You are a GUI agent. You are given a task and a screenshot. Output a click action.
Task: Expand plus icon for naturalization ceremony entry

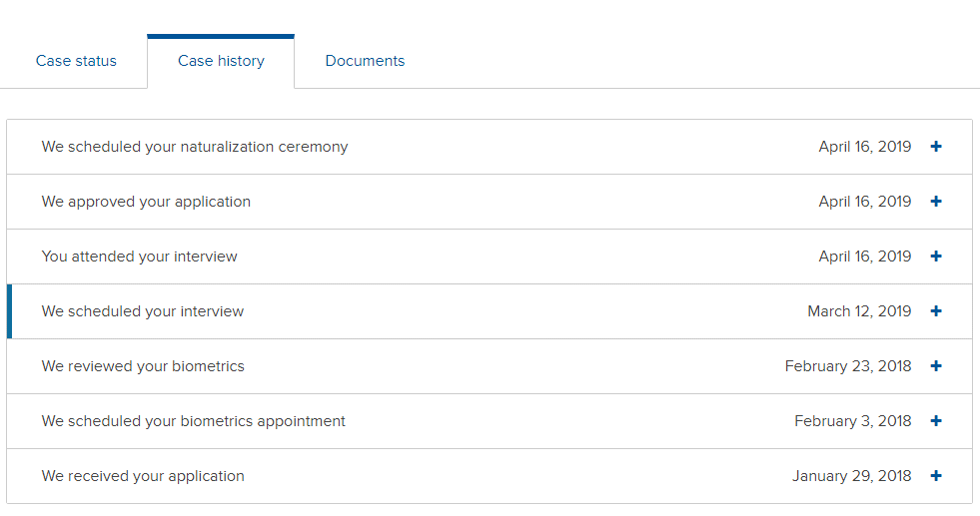pos(936,147)
